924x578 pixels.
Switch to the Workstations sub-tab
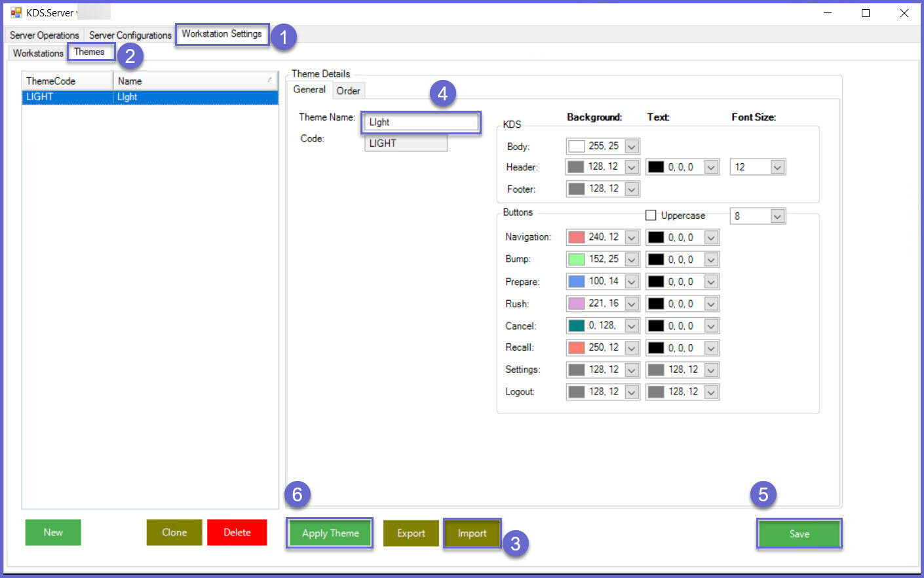38,53
